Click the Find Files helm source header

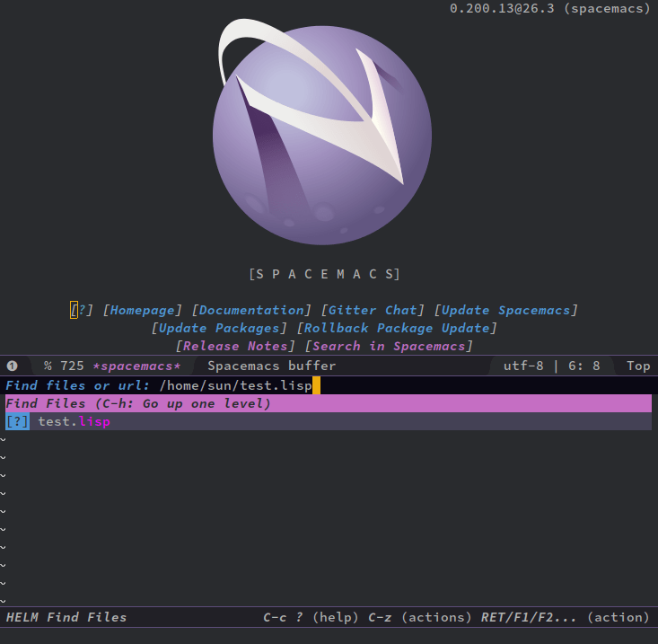coord(329,403)
